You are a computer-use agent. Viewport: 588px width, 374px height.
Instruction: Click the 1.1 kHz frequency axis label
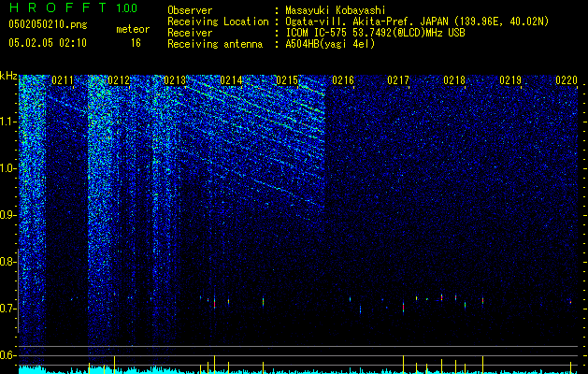tap(7, 122)
